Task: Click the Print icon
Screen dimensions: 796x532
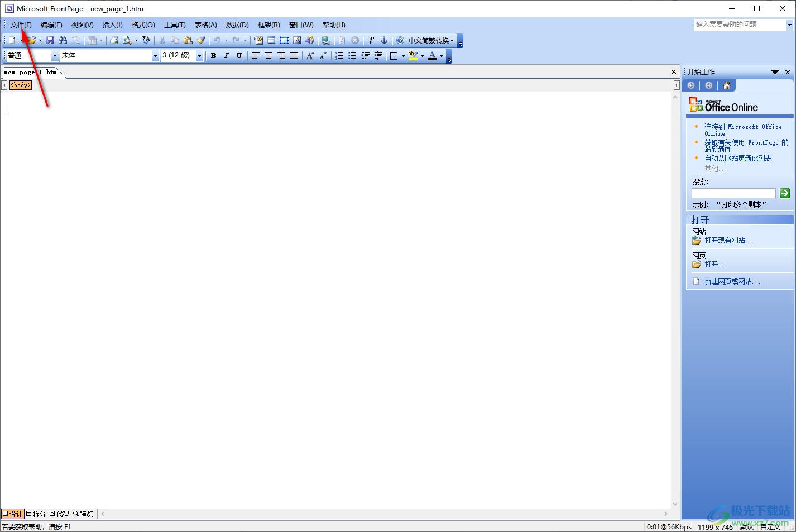Action: click(x=114, y=40)
